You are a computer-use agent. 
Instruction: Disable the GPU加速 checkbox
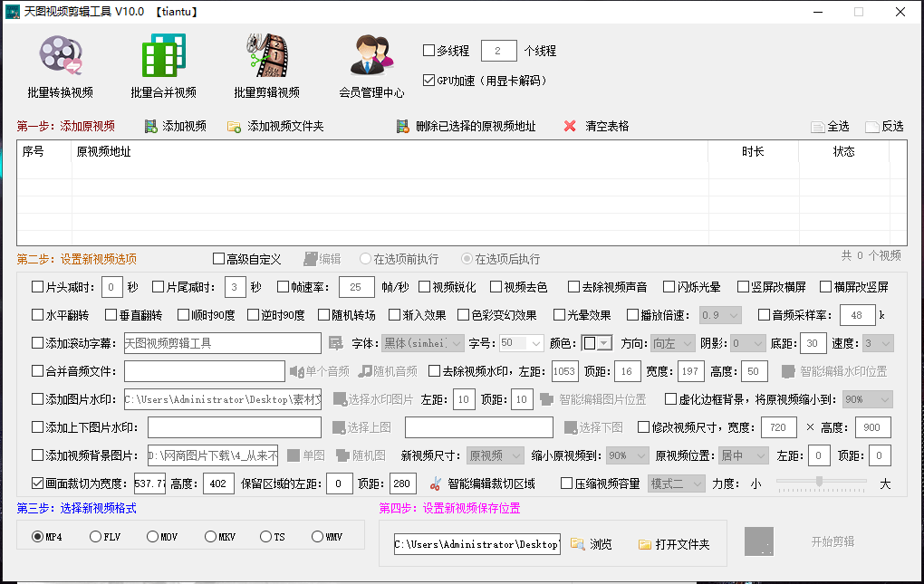[x=429, y=80]
